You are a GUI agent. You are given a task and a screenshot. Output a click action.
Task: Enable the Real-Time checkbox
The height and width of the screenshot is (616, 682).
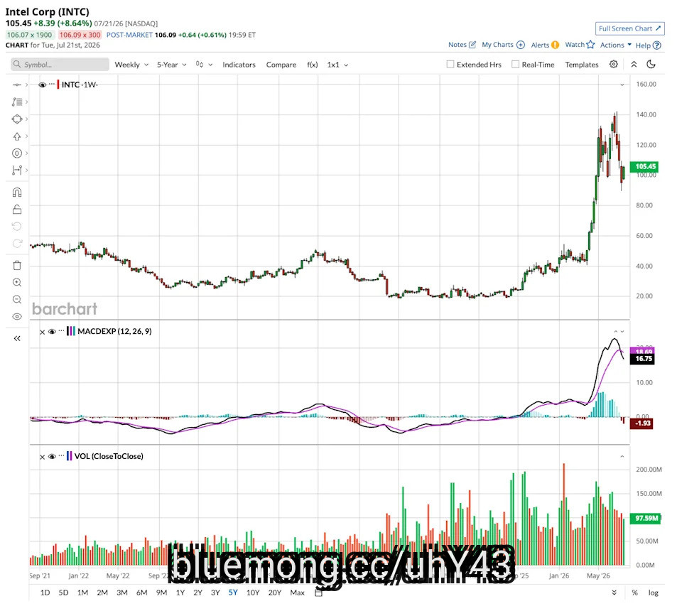pyautogui.click(x=515, y=65)
